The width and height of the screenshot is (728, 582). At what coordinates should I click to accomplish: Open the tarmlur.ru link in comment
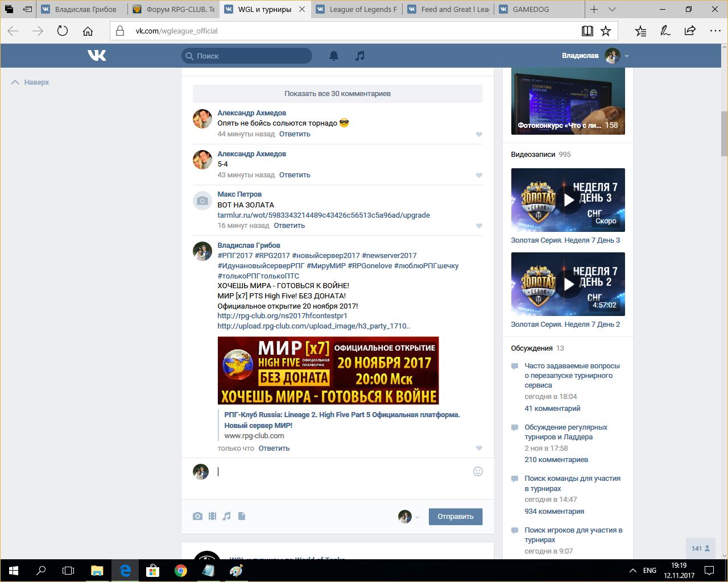324,215
